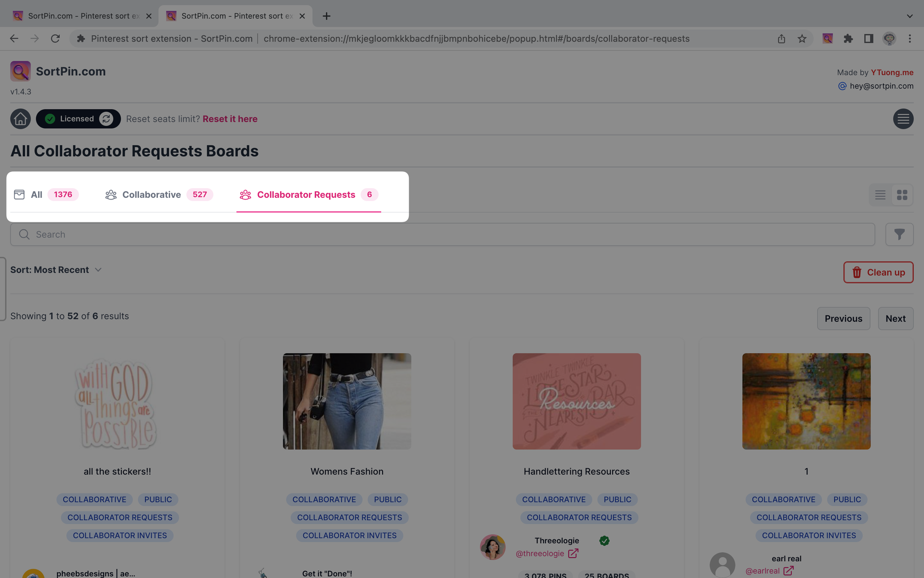Click COLLABORATOR INVITES tag on Womens Fashion
924x578 pixels.
coord(350,536)
